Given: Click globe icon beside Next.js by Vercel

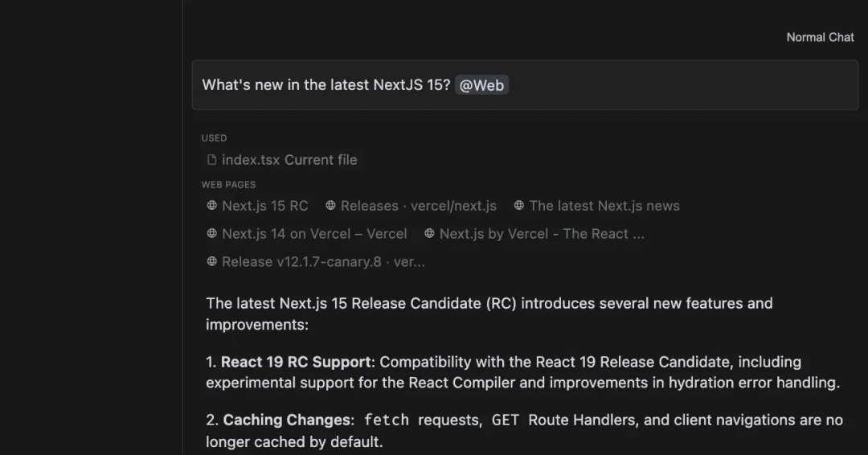Looking at the screenshot, I should [x=430, y=234].
